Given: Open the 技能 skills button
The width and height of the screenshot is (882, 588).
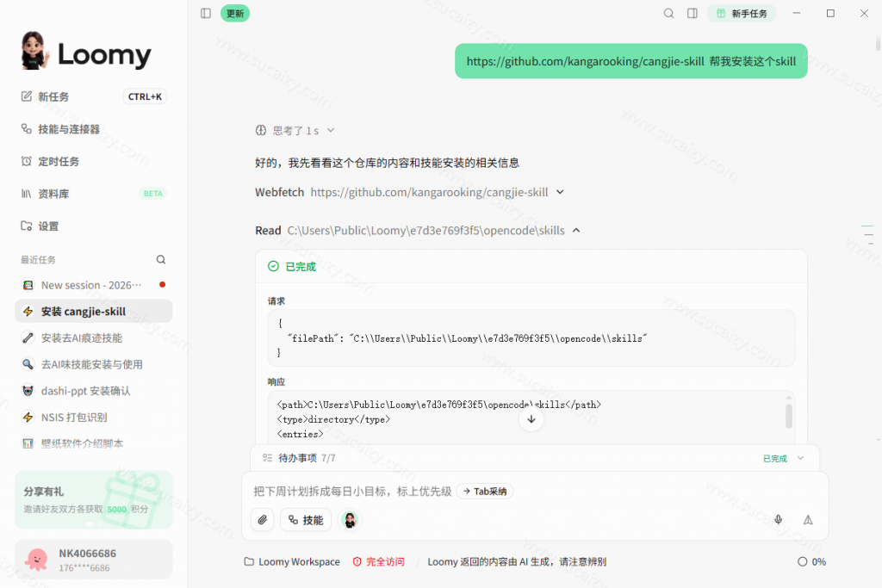Looking at the screenshot, I should coord(306,520).
